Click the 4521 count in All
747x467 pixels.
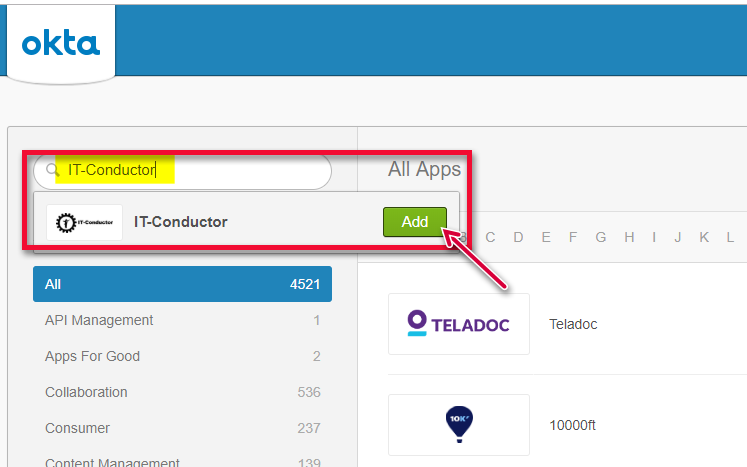pyautogui.click(x=305, y=284)
